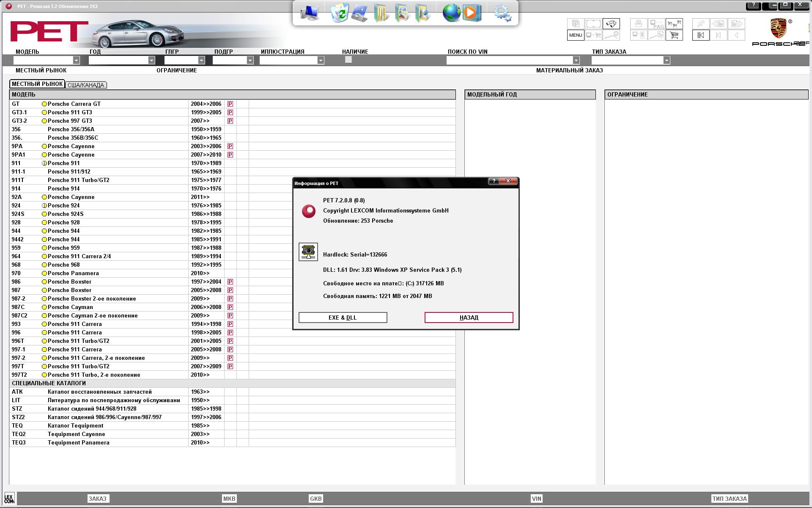Toggle the НАЛИЧИЕ checkbox
Viewport: 812px width, 508px height.
[348, 60]
